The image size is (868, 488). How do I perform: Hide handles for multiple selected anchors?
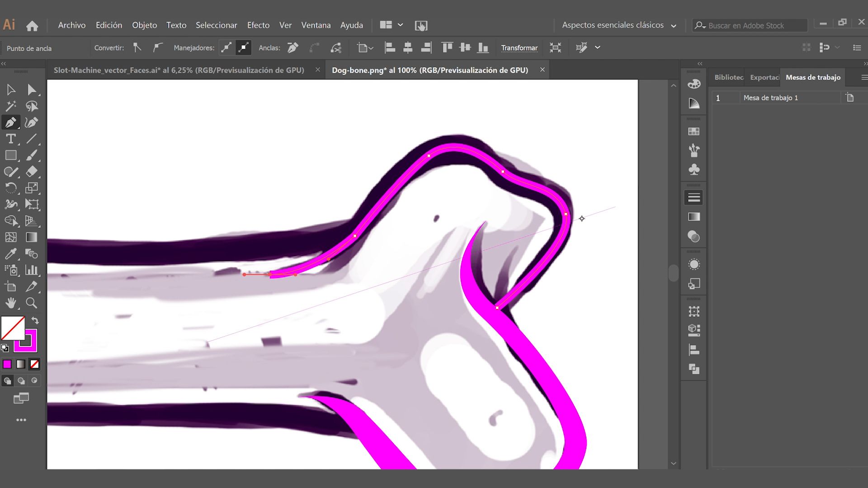244,47
